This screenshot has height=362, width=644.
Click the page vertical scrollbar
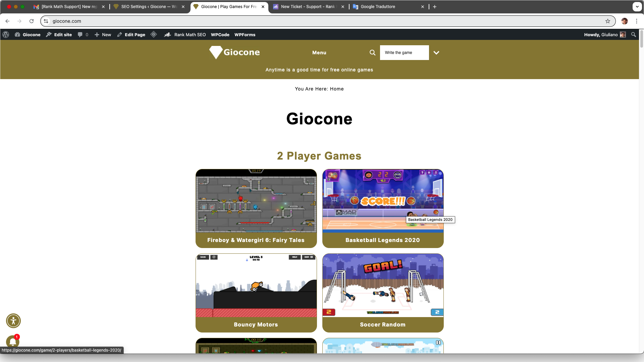point(641,39)
